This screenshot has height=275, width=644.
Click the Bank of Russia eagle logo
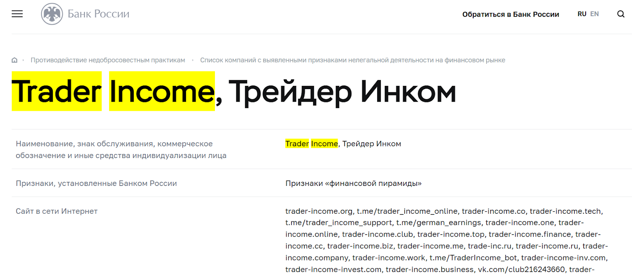point(52,14)
